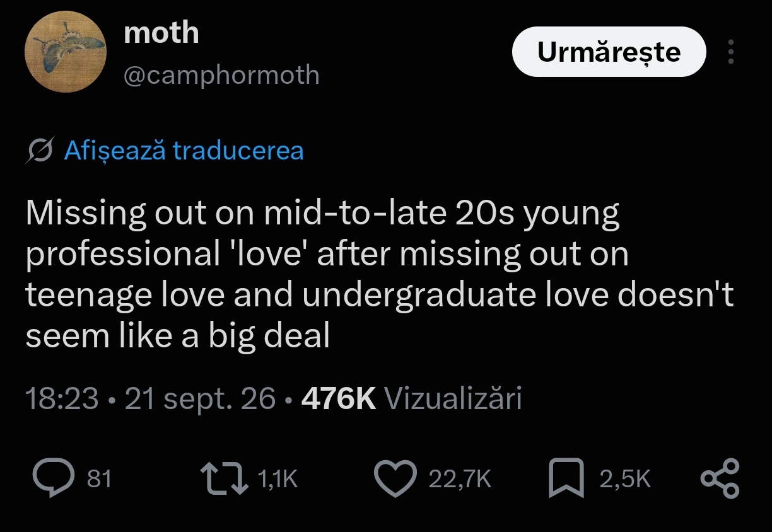Show translation via Afișează traducerea link
This screenshot has width=772, height=532.
(x=184, y=151)
